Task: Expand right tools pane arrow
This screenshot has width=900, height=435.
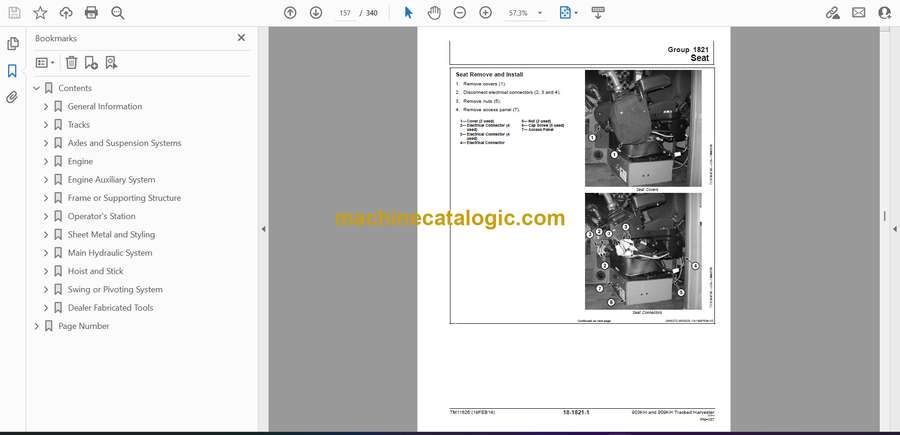Action: (x=894, y=229)
